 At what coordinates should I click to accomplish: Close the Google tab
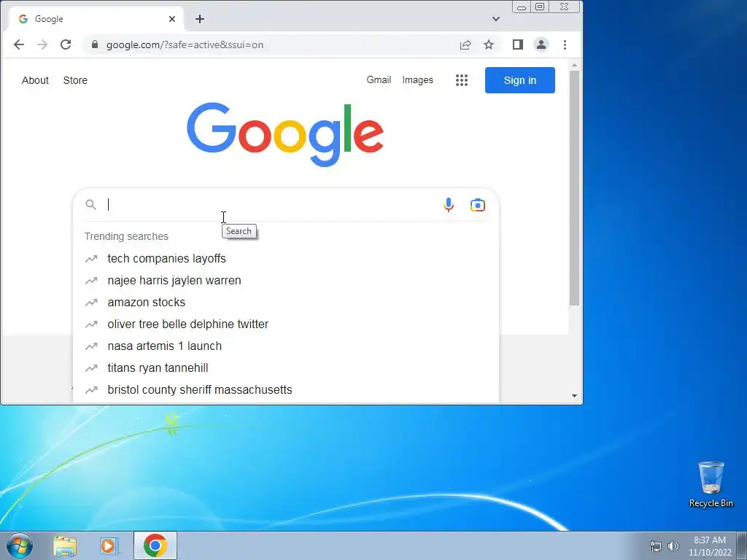point(172,19)
